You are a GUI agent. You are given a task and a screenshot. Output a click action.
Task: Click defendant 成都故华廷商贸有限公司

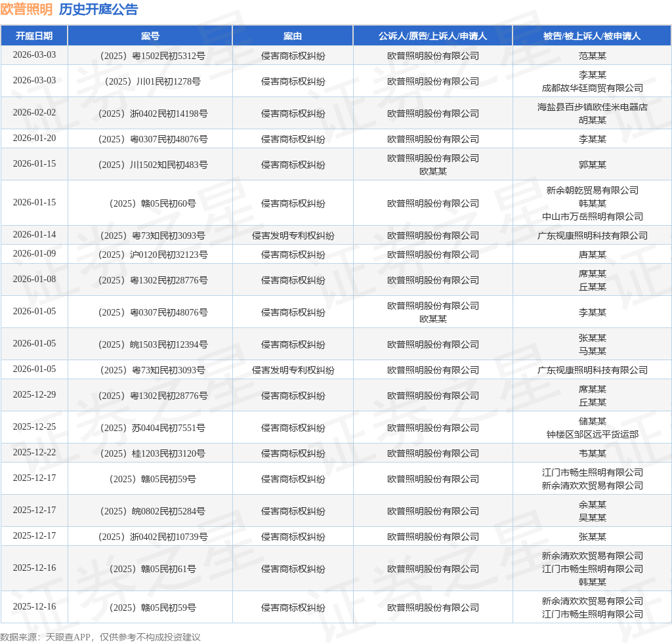[x=593, y=88]
